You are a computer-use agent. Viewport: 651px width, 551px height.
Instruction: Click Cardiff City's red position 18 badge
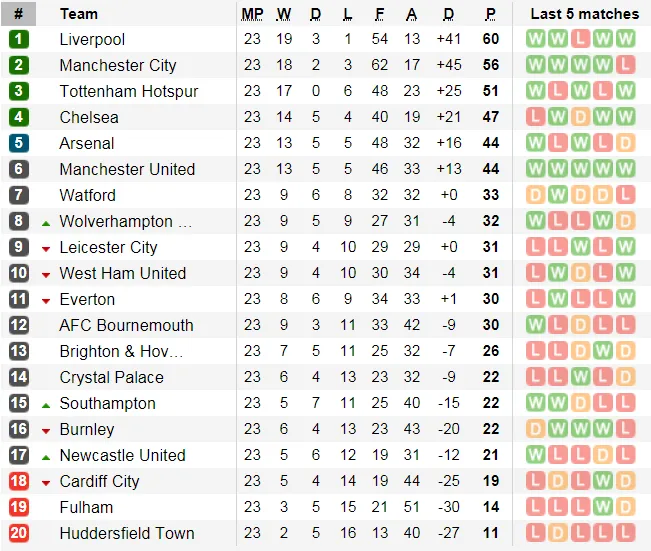[x=19, y=481]
